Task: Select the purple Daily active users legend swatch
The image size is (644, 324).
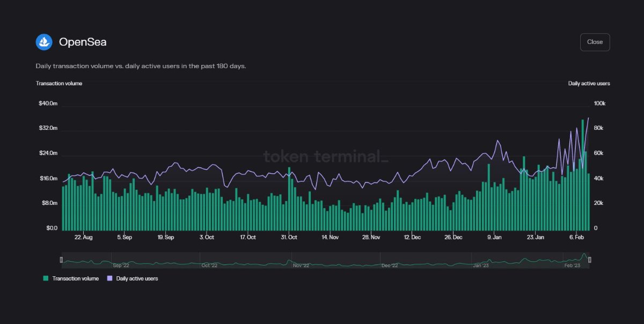Action: pyautogui.click(x=109, y=278)
